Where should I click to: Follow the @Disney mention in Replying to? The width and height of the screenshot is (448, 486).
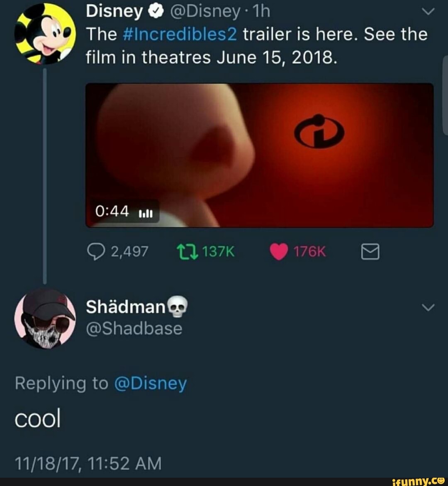[x=151, y=384]
